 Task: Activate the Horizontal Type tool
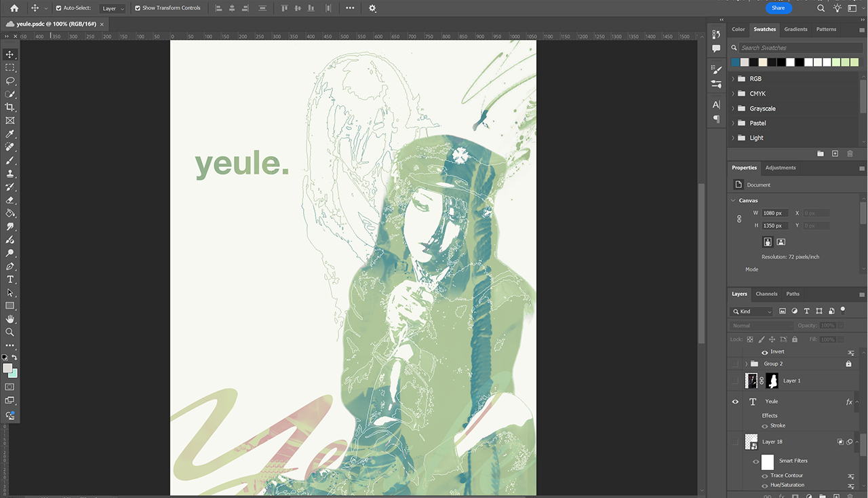tap(10, 280)
